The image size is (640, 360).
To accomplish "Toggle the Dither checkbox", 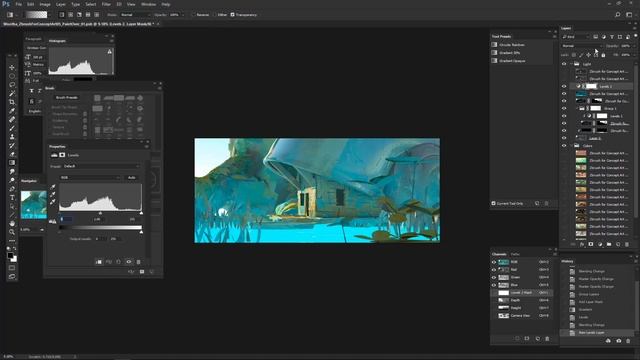I will coord(214,15).
